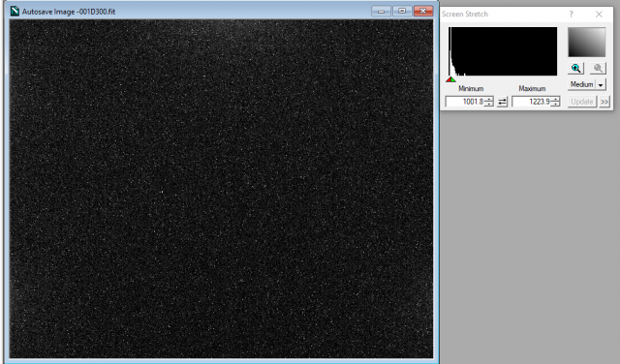Click the red-green histogram marker triangle
620x364 pixels.
tap(450, 79)
